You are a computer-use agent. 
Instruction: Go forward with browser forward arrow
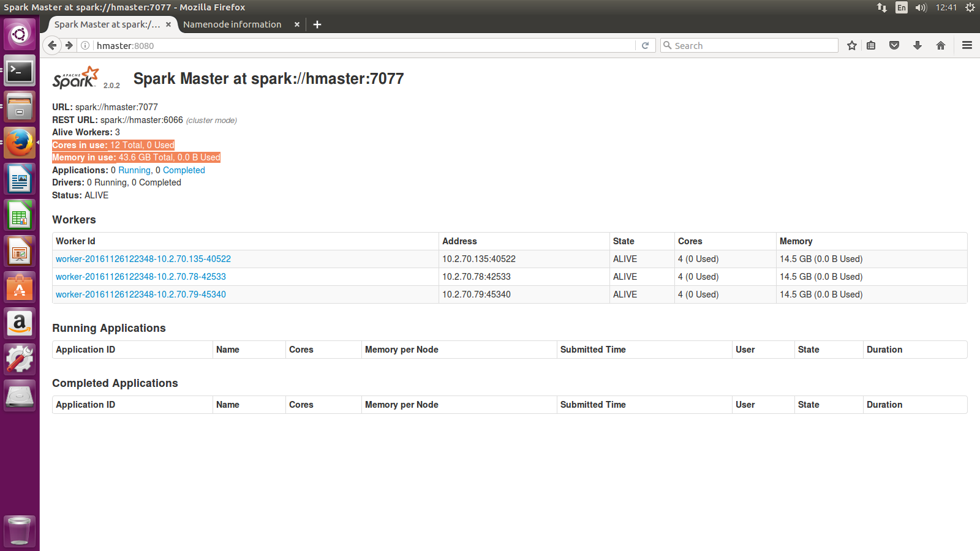pos(69,45)
